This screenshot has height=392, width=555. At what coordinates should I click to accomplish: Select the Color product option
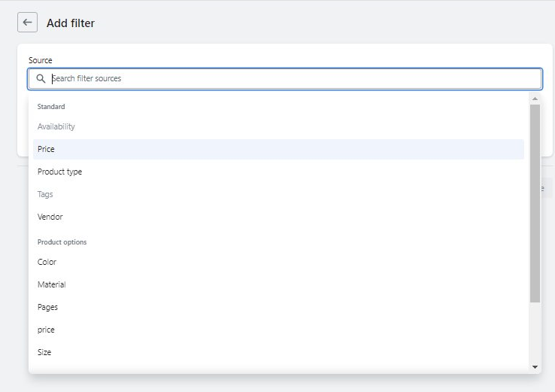pyautogui.click(x=47, y=262)
